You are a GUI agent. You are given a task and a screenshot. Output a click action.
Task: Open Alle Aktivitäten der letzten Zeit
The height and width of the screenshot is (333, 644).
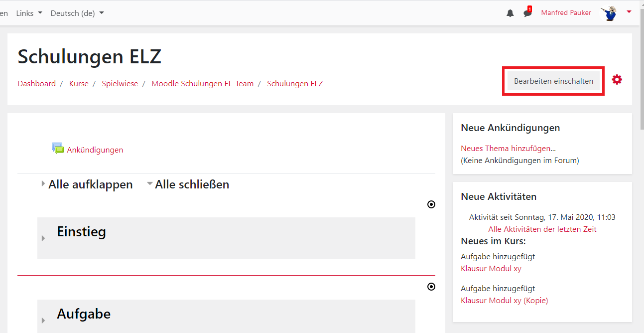[542, 229]
